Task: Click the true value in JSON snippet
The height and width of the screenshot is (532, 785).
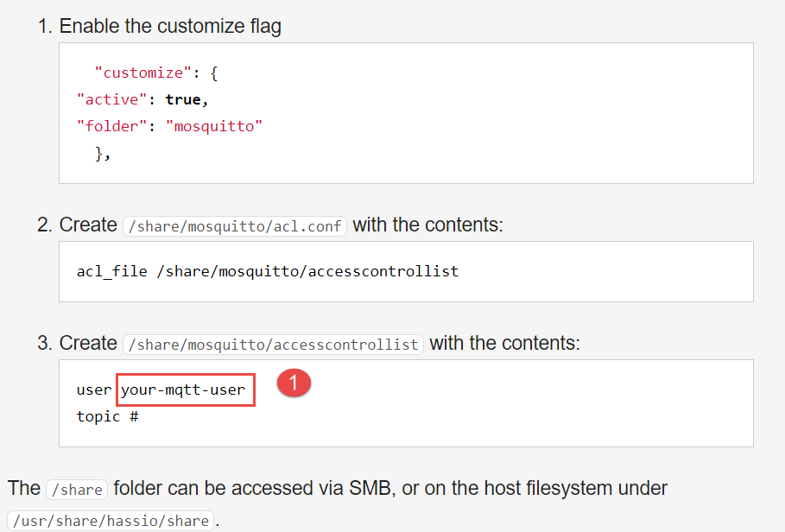Action: (183, 99)
